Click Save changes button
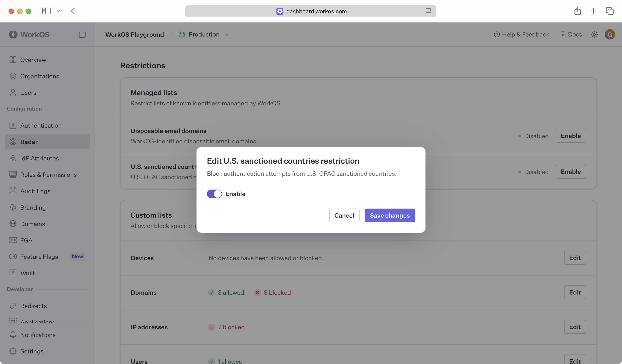The width and height of the screenshot is (622, 364). 389,215
